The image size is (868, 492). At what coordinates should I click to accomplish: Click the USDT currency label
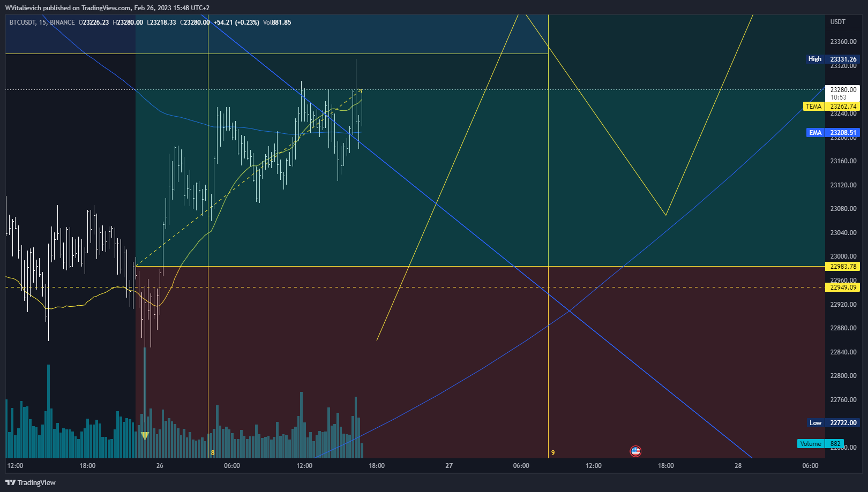coord(837,22)
